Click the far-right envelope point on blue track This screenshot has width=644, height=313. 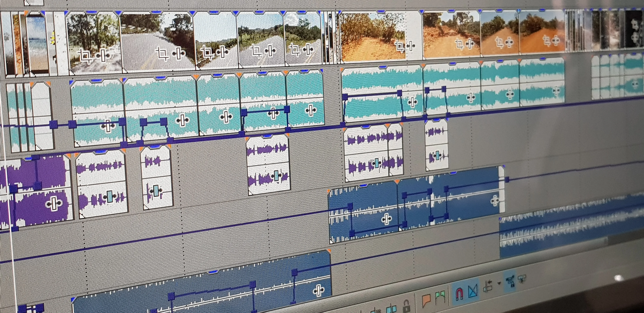coord(507,179)
